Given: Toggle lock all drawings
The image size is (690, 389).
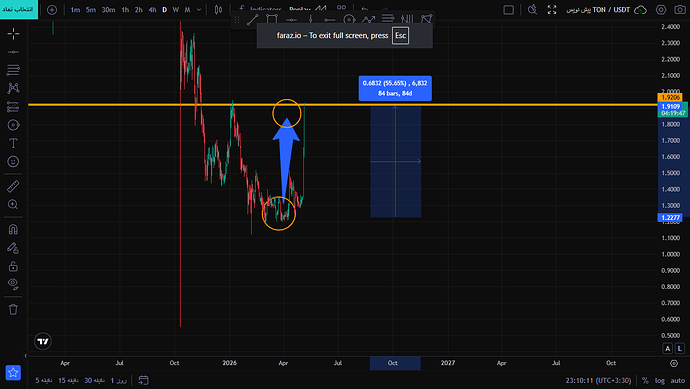Looking at the screenshot, I should (x=13, y=266).
